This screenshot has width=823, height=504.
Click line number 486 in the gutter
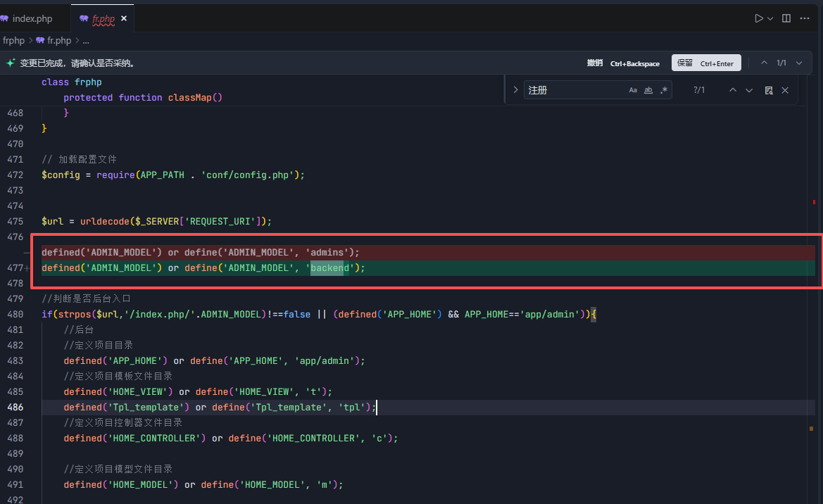tap(15, 407)
